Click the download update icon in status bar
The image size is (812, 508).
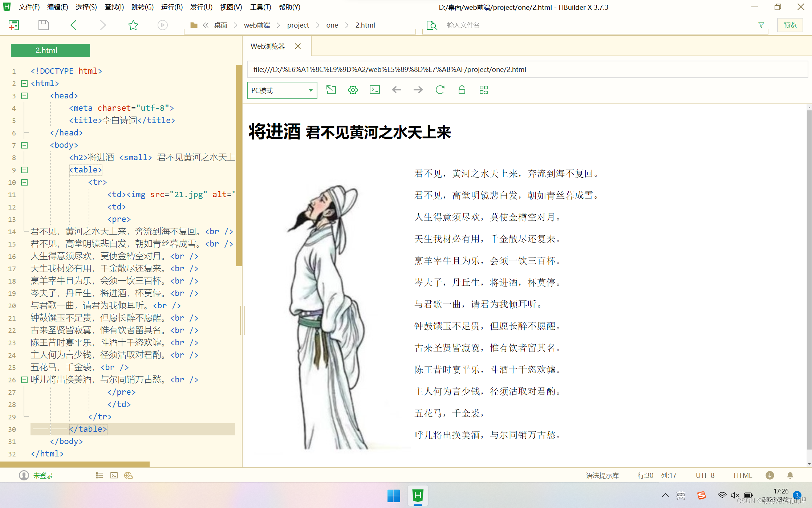click(x=770, y=475)
